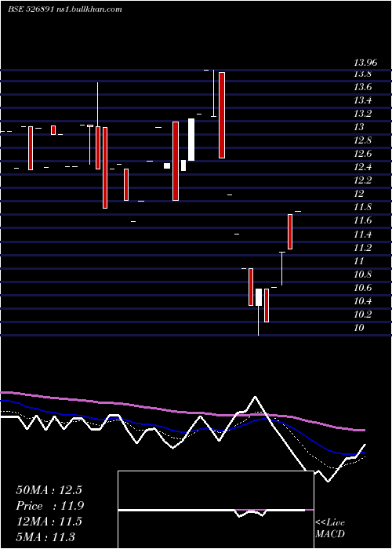Click the red candle from 11.7 to 11.2
Screen dimensions: 392x549
point(290,232)
